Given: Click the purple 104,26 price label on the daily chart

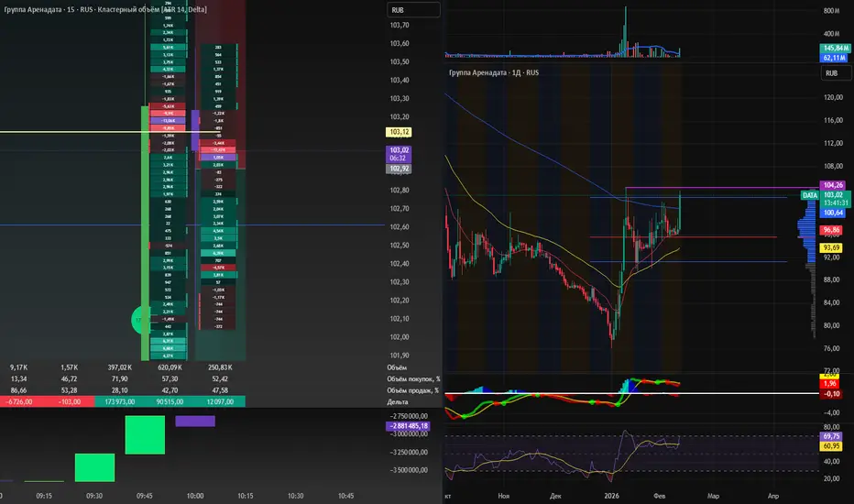Looking at the screenshot, I should coord(833,185).
